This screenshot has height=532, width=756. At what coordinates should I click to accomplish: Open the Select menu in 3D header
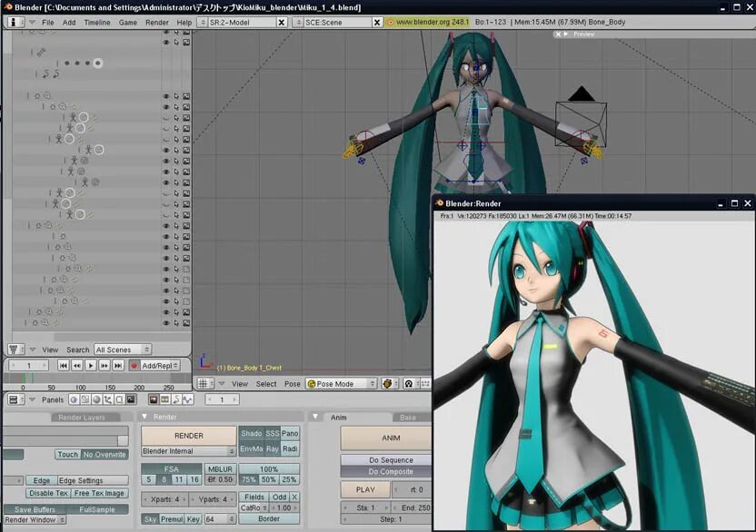coord(266,384)
